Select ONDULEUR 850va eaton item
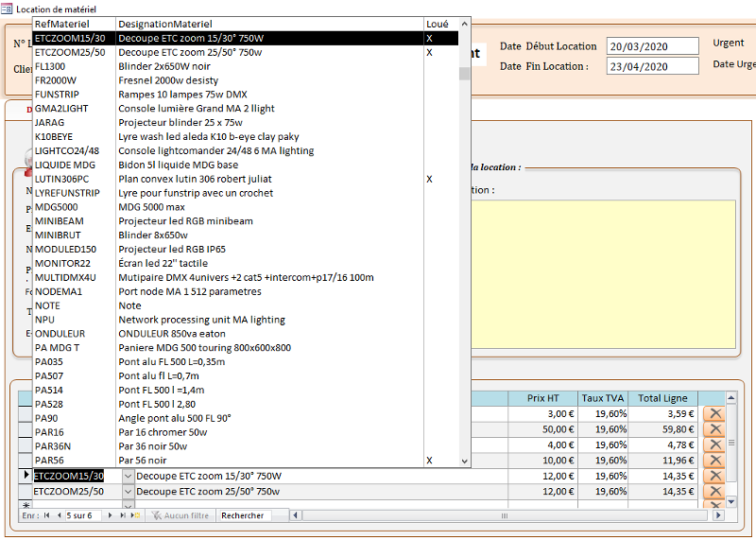The height and width of the screenshot is (540, 756). pyautogui.click(x=246, y=334)
